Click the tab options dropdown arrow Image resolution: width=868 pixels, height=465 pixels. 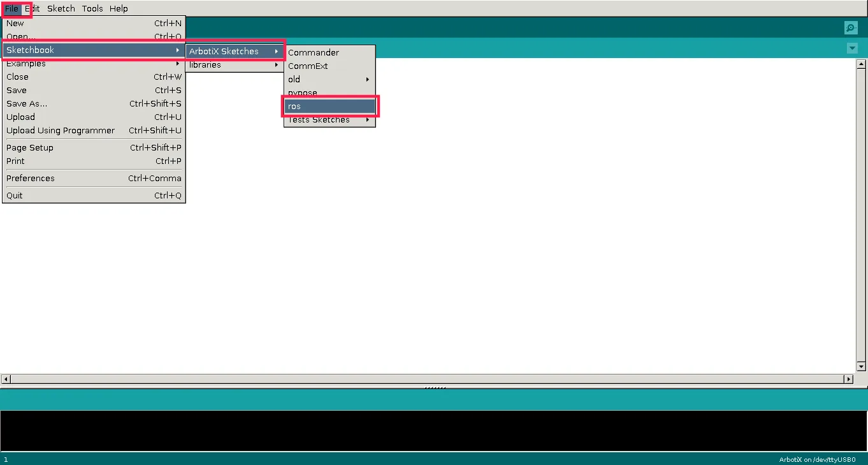(852, 48)
